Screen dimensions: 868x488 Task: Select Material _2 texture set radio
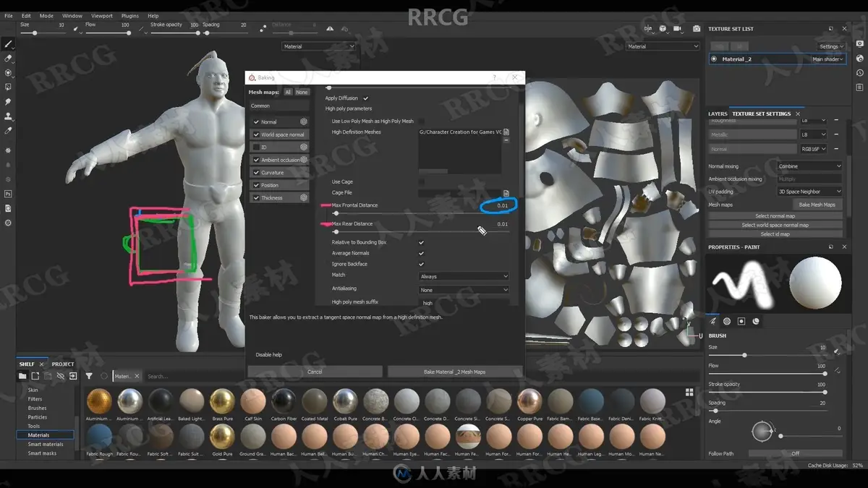715,59
